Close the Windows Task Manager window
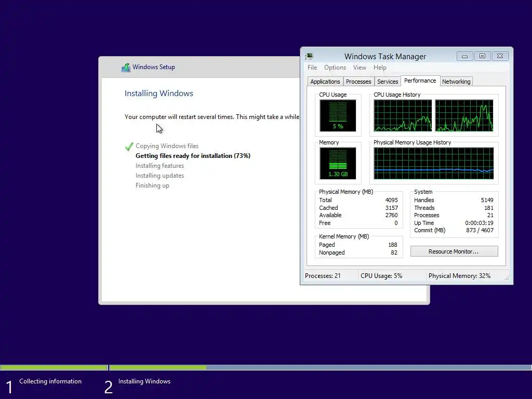The height and width of the screenshot is (399, 532). (x=500, y=56)
